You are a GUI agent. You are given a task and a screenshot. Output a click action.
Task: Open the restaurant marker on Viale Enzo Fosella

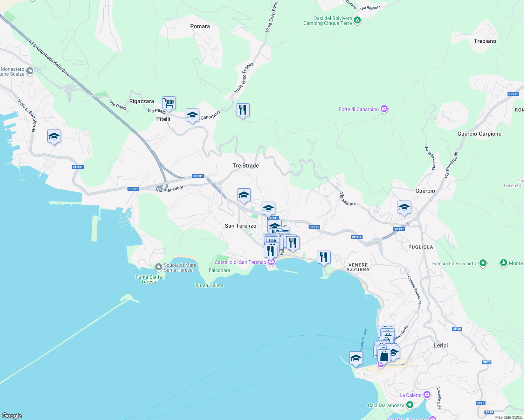243,110
